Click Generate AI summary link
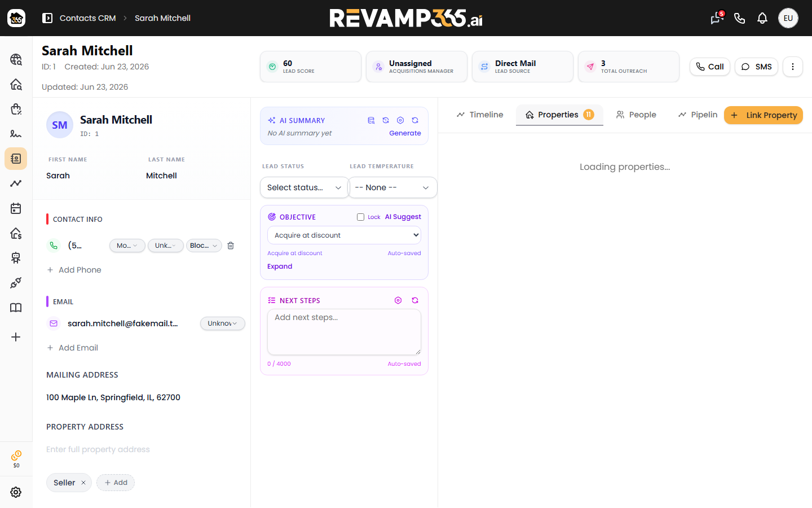 click(x=405, y=133)
